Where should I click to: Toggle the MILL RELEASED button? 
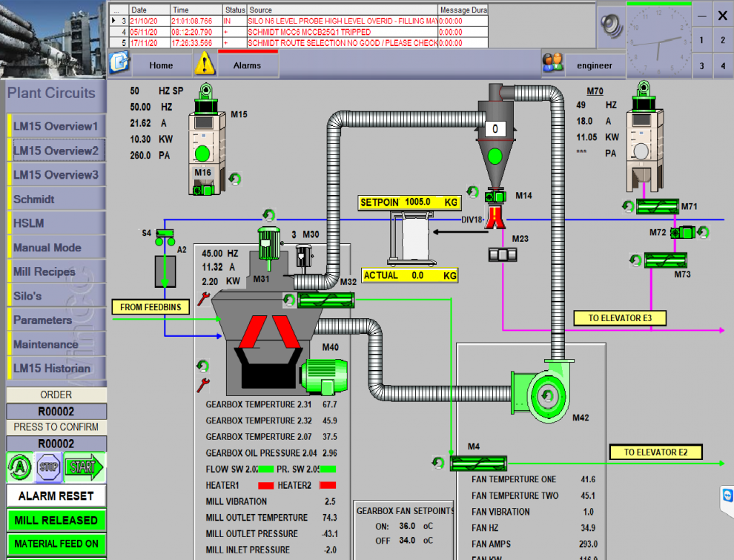click(56, 520)
